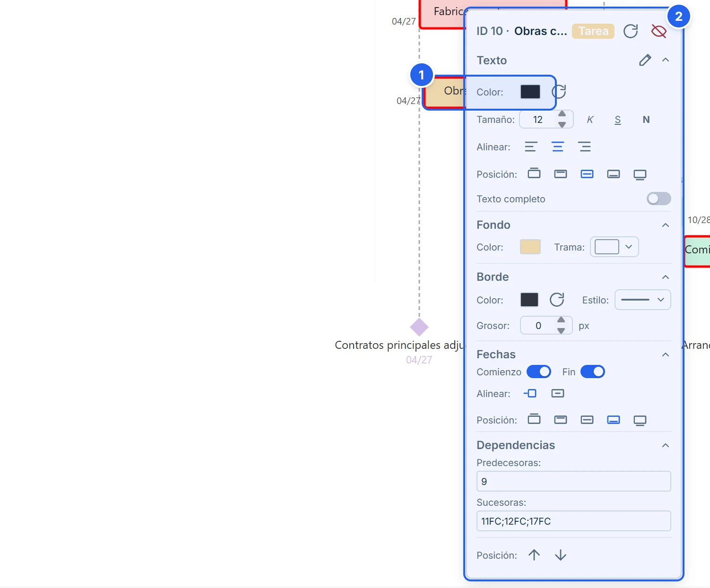This screenshot has width=710, height=588.
Task: Apply underline S text style
Action: tap(618, 120)
